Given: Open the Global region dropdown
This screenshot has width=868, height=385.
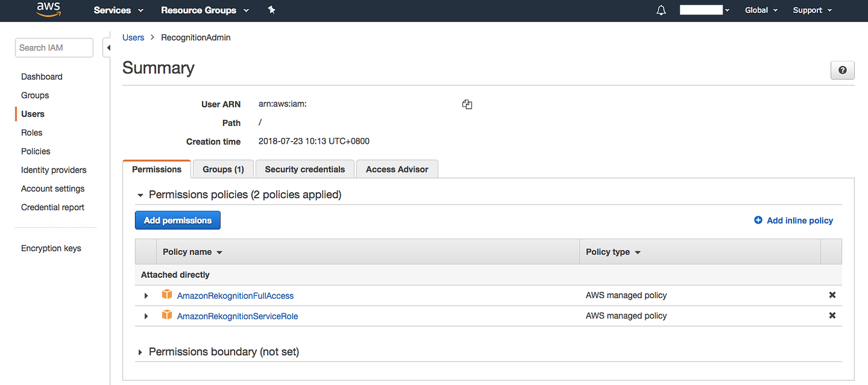Looking at the screenshot, I should [761, 10].
